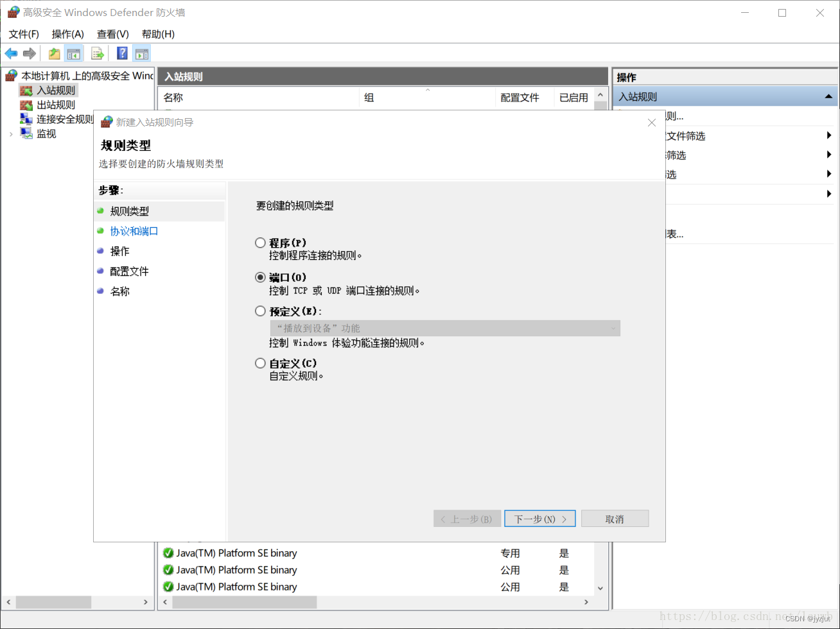The height and width of the screenshot is (629, 840).
Task: Click the 上一步(B) button
Action: tap(467, 519)
